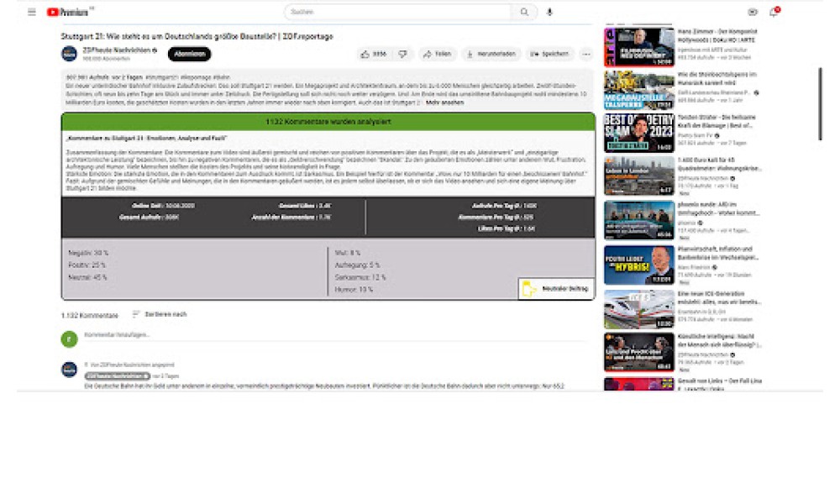Subscribe with the Abonnieren button
The height and width of the screenshot is (504, 840).
coord(190,54)
